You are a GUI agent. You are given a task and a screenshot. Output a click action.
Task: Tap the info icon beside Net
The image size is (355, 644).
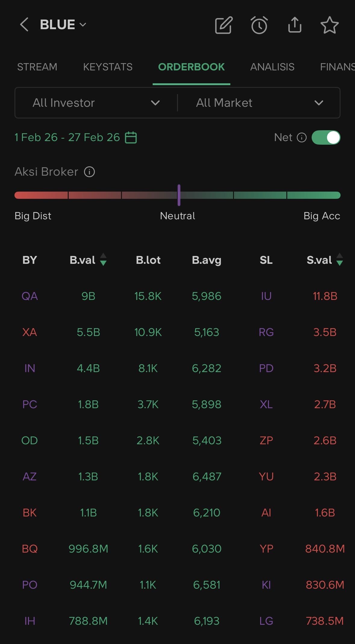pyautogui.click(x=302, y=137)
